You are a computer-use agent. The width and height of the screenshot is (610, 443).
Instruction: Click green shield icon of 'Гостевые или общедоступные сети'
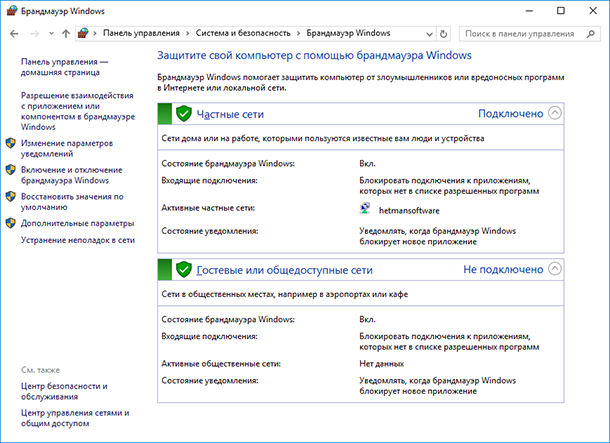point(184,269)
